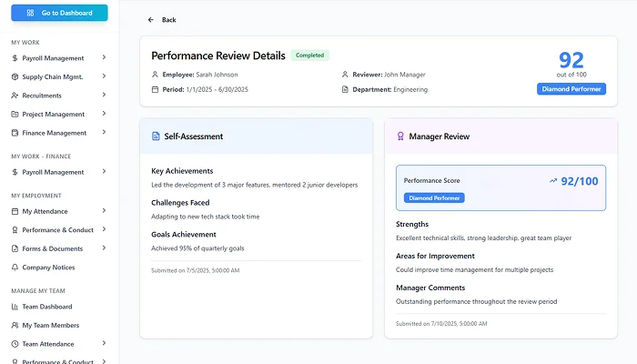Click the Team Dashboard grid icon
Screen dimensions: 637x364
tap(15, 307)
